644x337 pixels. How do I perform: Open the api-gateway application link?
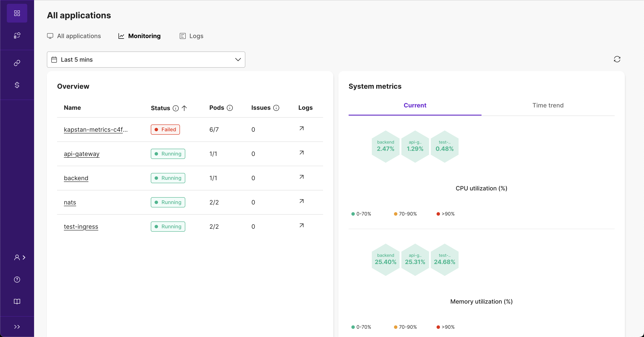point(82,154)
